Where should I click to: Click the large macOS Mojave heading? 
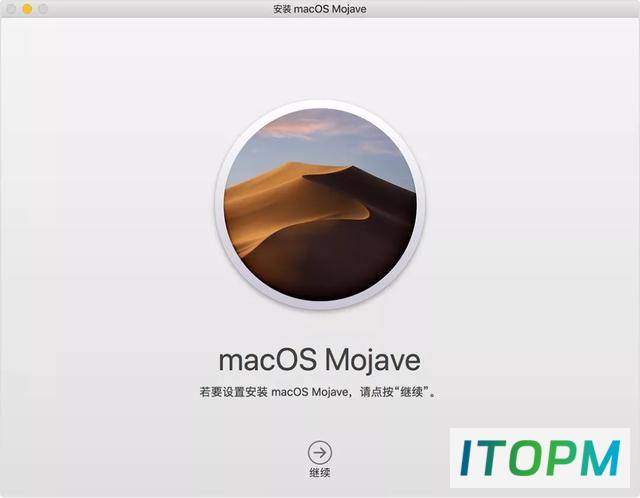point(320,360)
